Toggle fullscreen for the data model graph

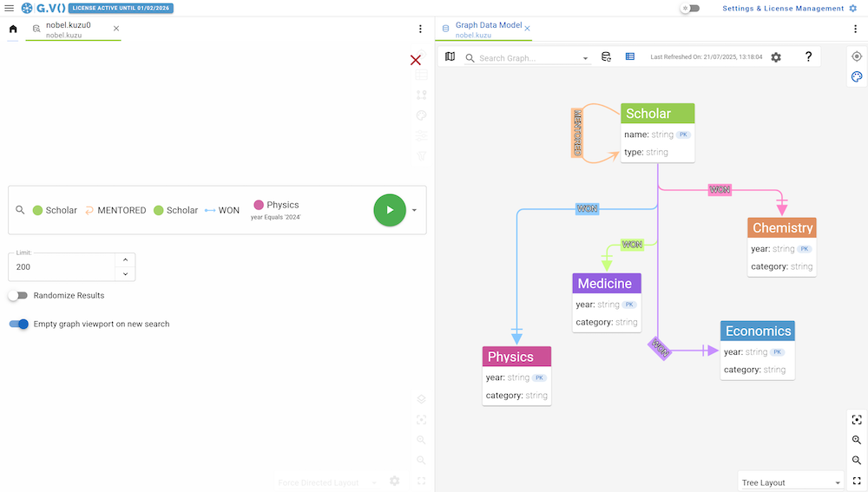[857, 481]
